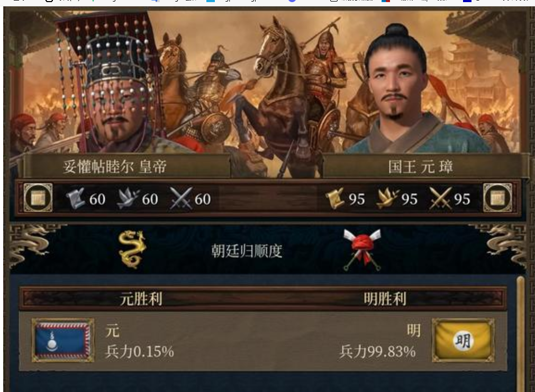Select right diplomatic dove icon 95
Image resolution: width=535 pixels, height=392 pixels.
[387, 198]
